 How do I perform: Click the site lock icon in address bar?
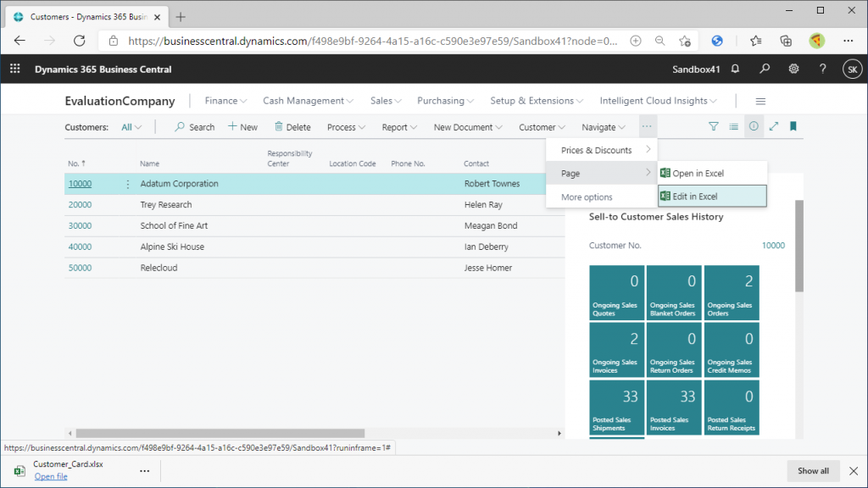coord(114,41)
